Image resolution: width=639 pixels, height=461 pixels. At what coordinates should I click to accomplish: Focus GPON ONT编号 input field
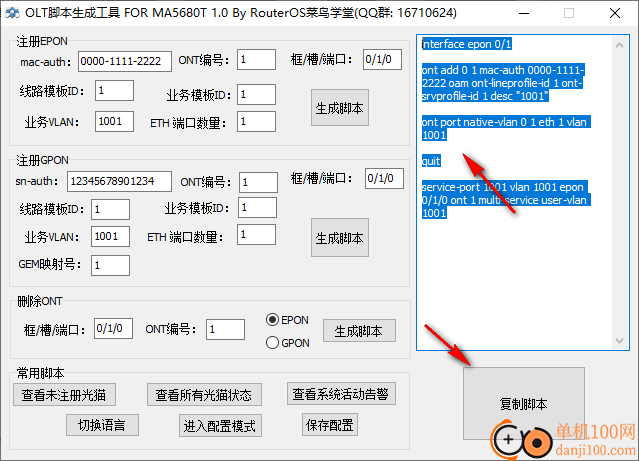pyautogui.click(x=258, y=182)
